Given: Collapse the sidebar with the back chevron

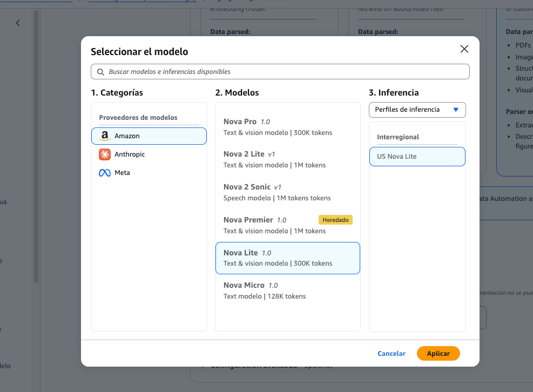Looking at the screenshot, I should (x=18, y=23).
